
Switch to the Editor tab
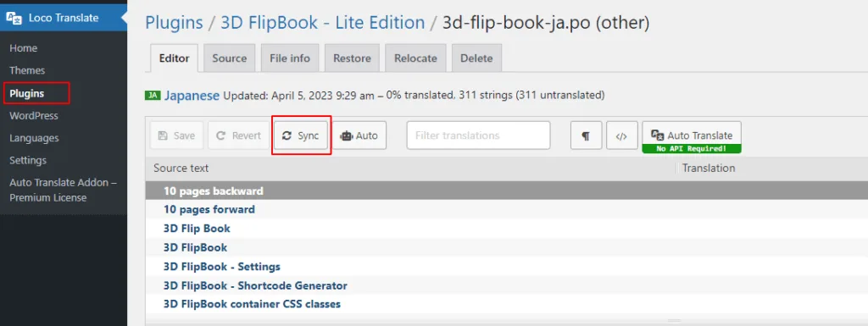click(175, 58)
